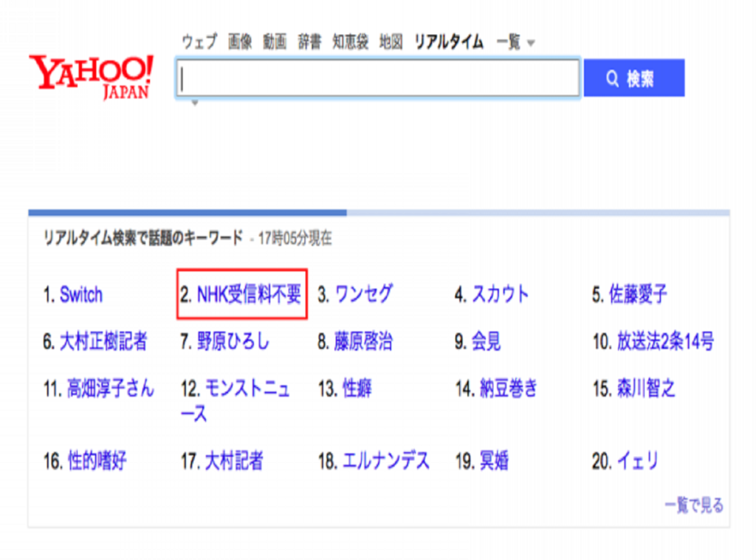Switch to the 画像 search tab
The width and height of the screenshot is (756, 560).
tap(240, 42)
